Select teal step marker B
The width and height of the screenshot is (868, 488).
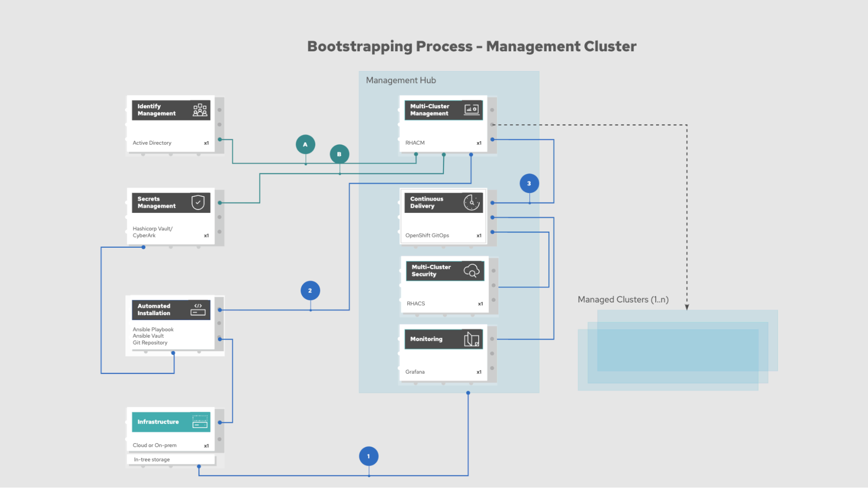[339, 154]
